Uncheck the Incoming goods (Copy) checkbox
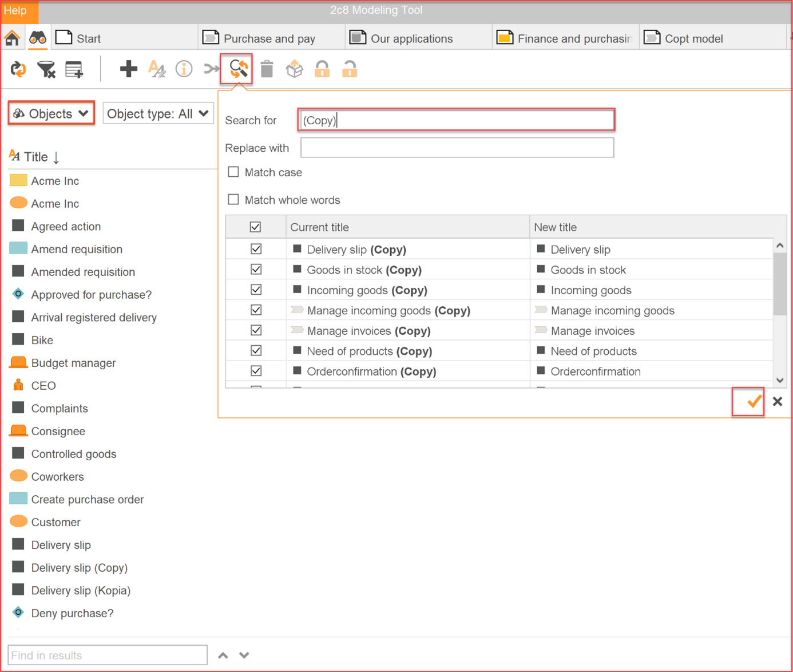The image size is (793, 672). coord(256,290)
